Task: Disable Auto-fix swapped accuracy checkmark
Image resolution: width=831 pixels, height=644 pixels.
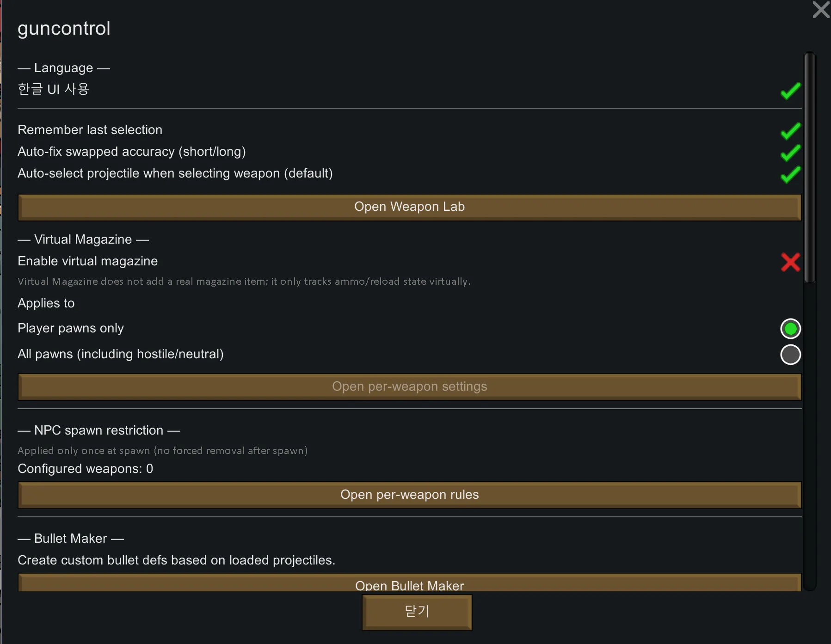Action: pyautogui.click(x=790, y=153)
